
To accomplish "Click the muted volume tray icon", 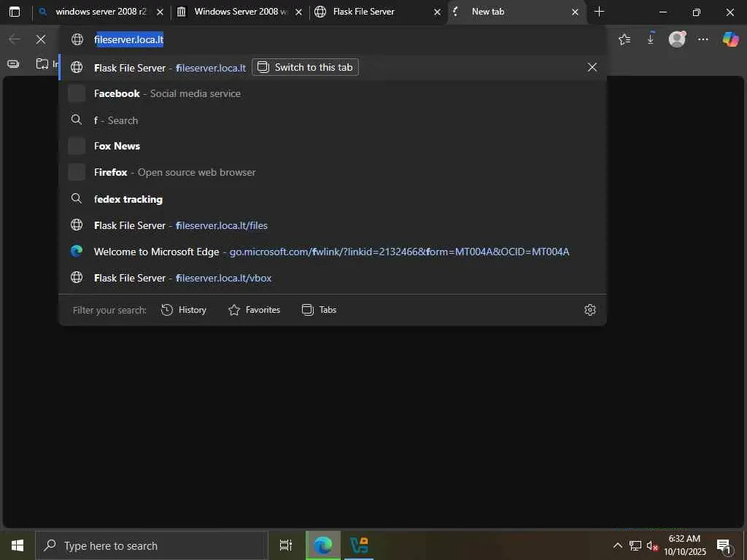I will tap(652, 545).
